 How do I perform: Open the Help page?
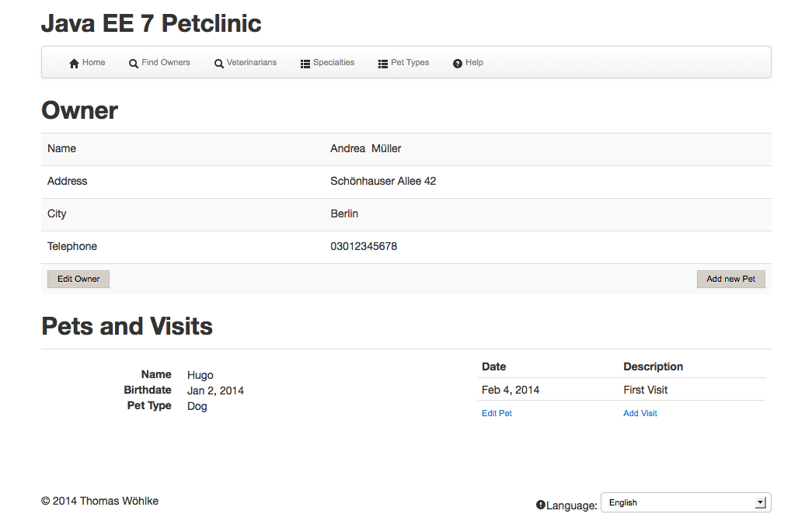(x=473, y=63)
